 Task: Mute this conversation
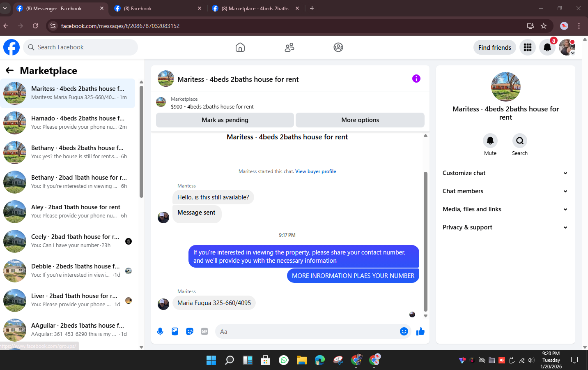click(490, 141)
